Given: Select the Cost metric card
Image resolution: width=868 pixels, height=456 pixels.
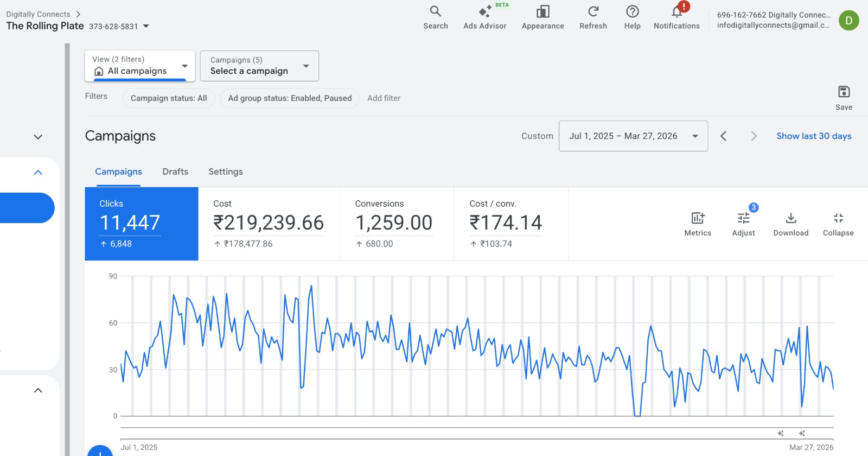Looking at the screenshot, I should [x=269, y=224].
